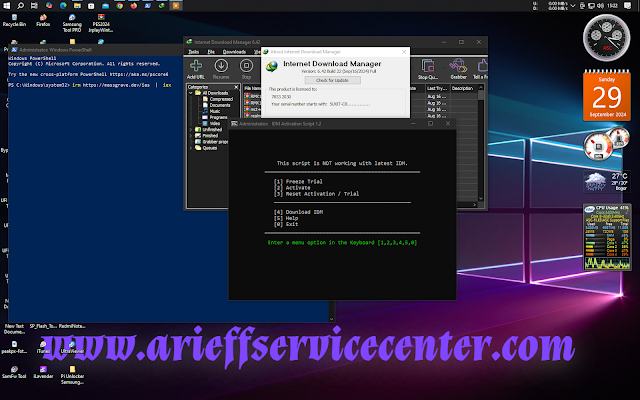Open Grabber from IDM toolbar
The height and width of the screenshot is (400, 640).
pos(458,69)
